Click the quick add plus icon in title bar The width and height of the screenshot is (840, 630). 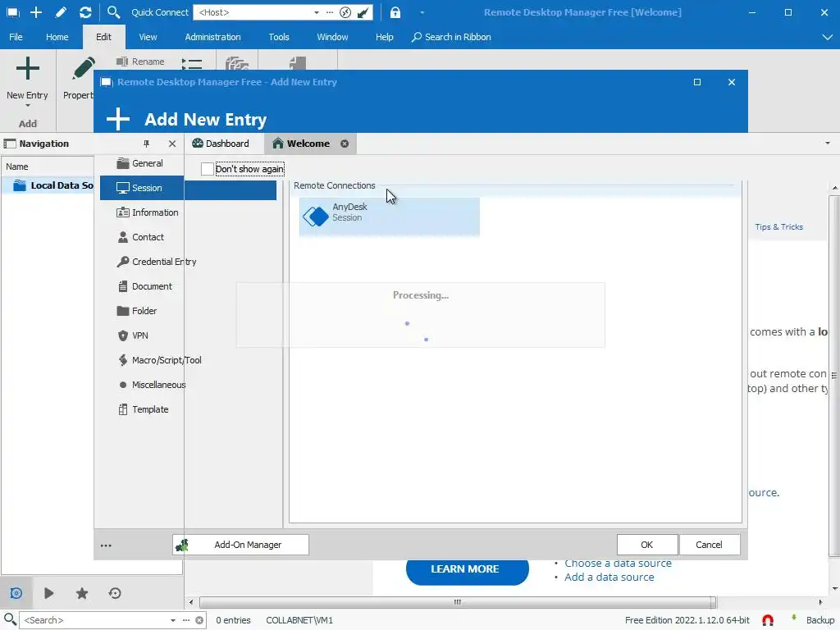click(36, 11)
